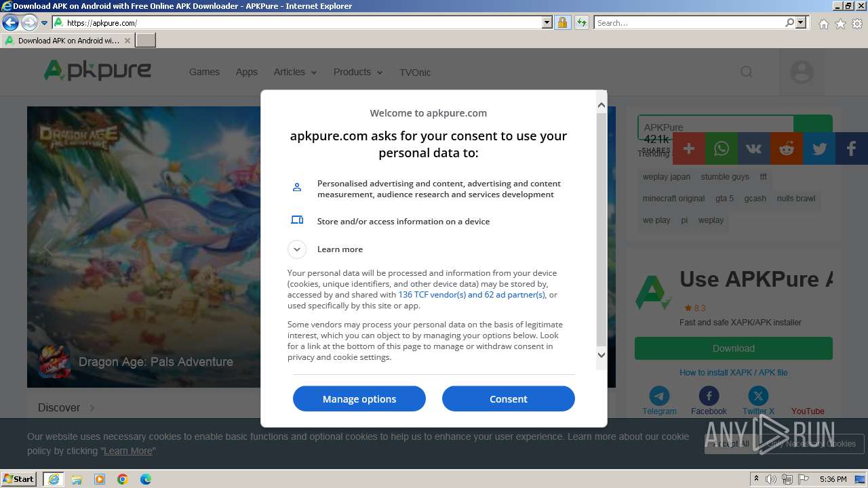
Task: Open address bar autocomplete dropdown arrow
Action: [x=547, y=23]
